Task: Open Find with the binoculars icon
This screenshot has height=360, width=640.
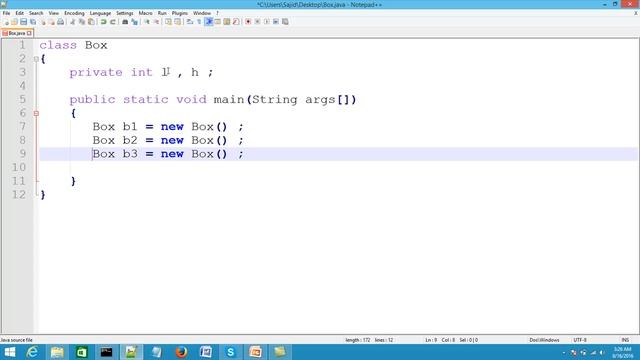Action: click(x=125, y=22)
